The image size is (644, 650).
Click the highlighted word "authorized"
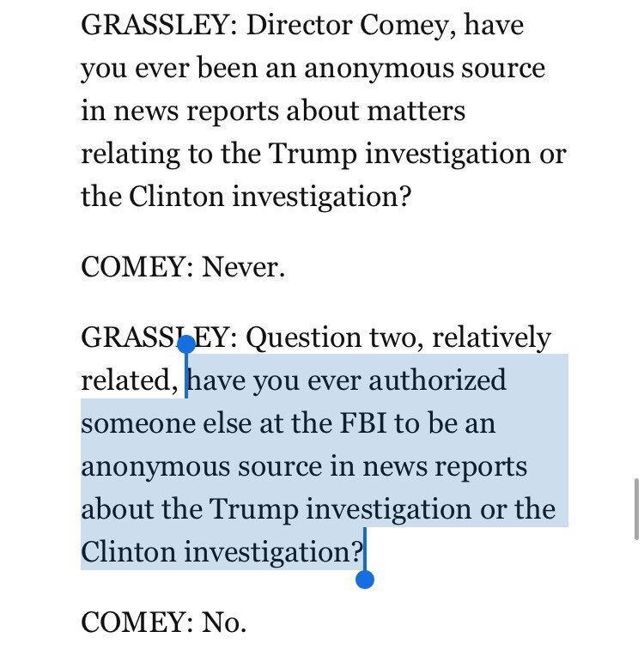437,380
